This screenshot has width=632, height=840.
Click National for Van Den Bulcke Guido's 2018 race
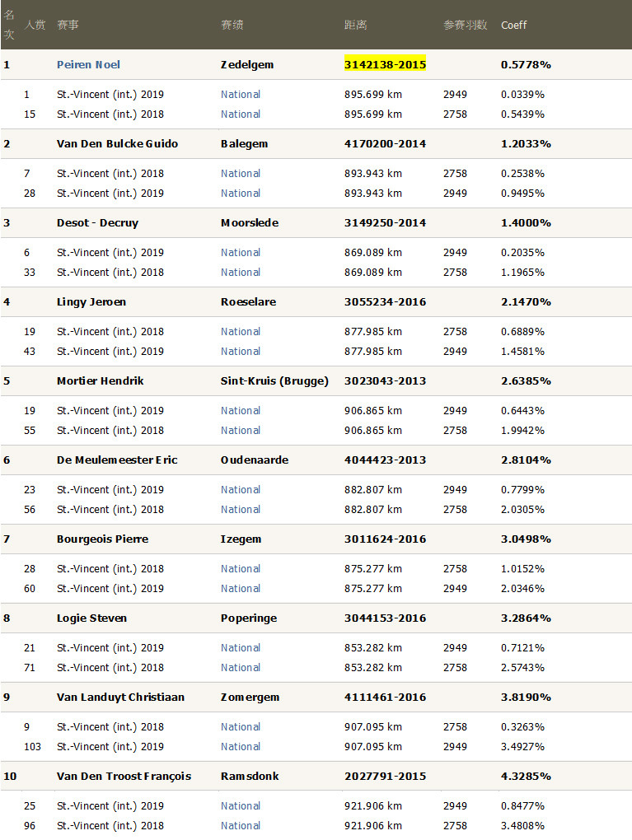pos(241,173)
